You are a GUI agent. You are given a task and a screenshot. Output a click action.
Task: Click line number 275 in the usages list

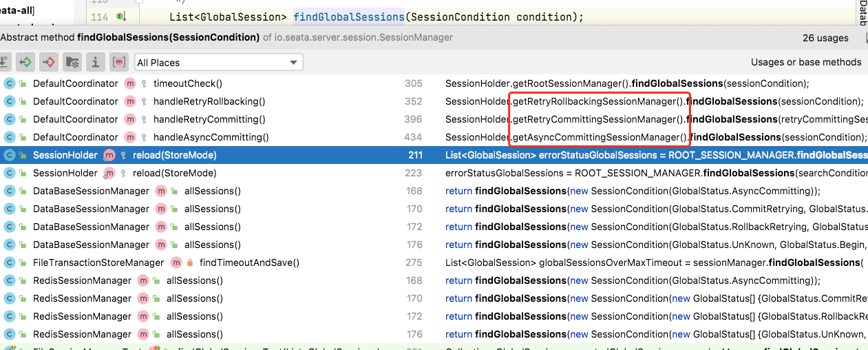tap(414, 262)
